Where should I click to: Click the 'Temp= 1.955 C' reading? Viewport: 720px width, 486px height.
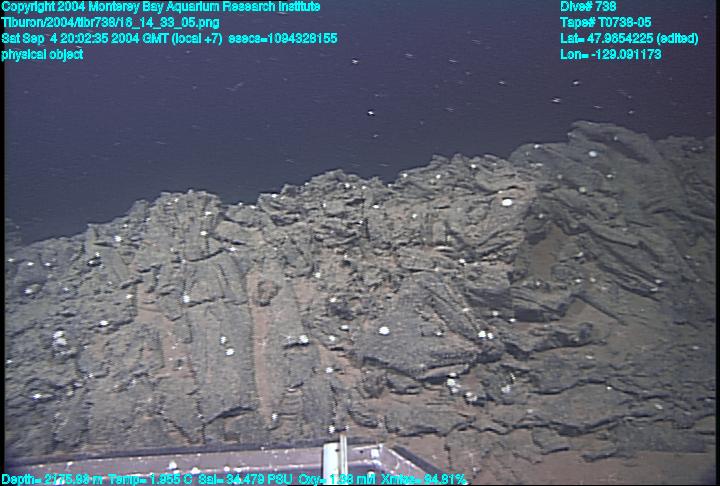[151, 480]
